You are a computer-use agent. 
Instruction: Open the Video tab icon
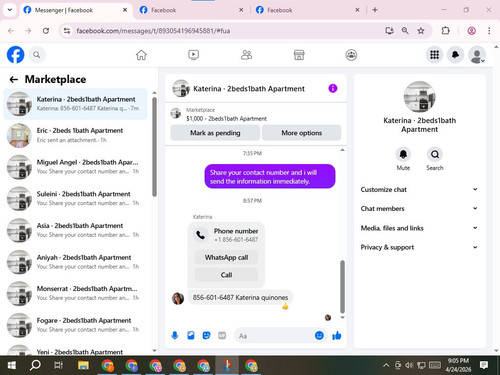[194, 55]
